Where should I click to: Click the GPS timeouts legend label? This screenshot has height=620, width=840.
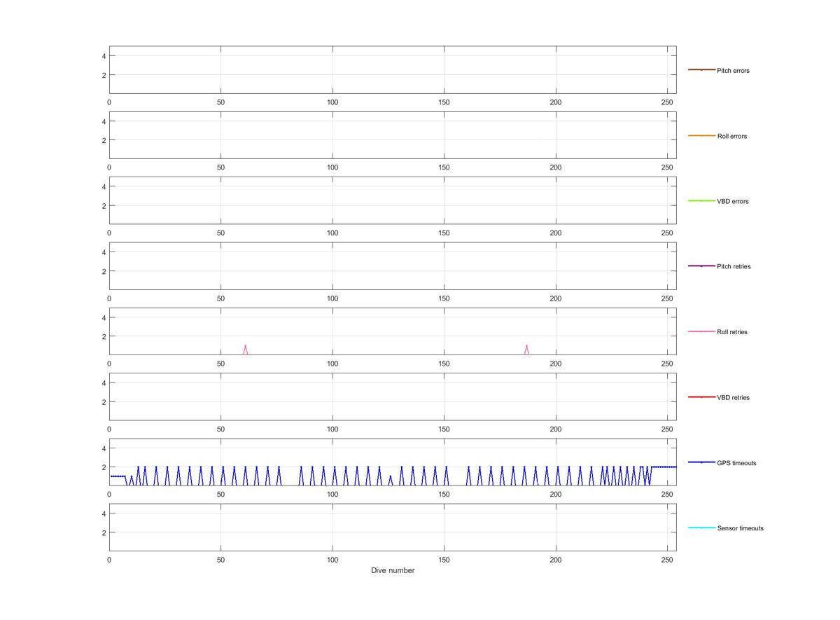tap(736, 463)
